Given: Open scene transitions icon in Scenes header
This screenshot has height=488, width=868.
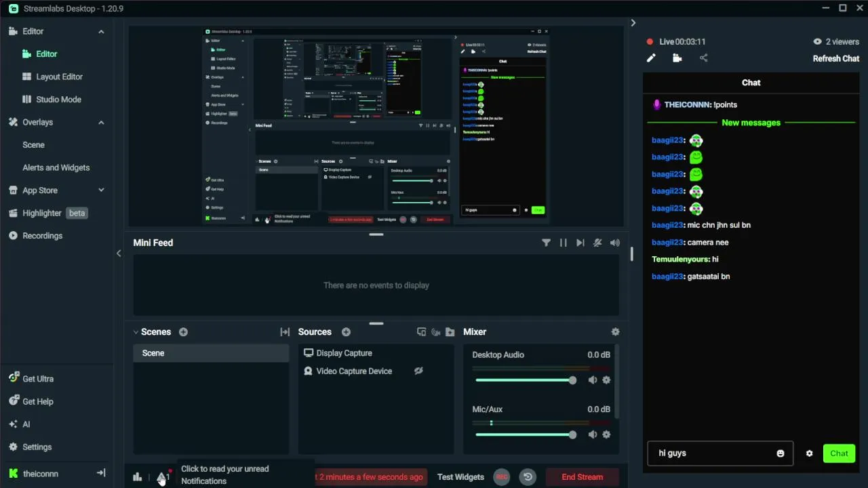Looking at the screenshot, I should click(x=285, y=332).
